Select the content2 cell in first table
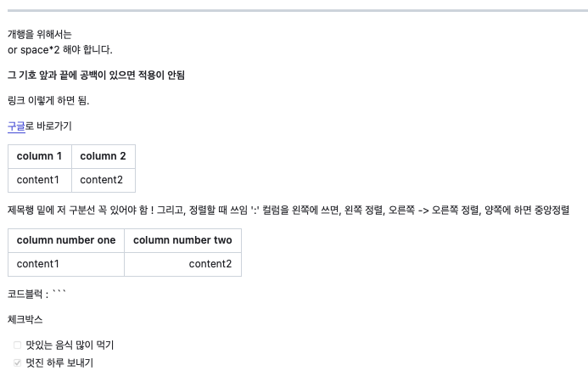This screenshot has width=588, height=382. 104,180
